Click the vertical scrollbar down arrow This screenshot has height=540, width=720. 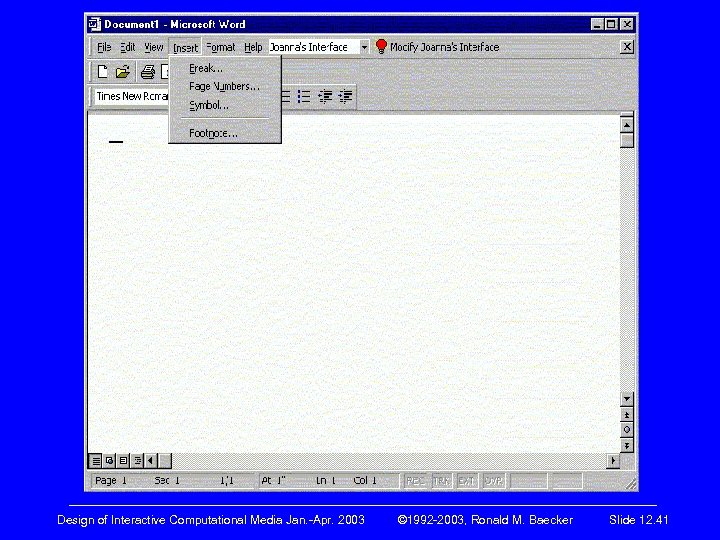pos(627,399)
